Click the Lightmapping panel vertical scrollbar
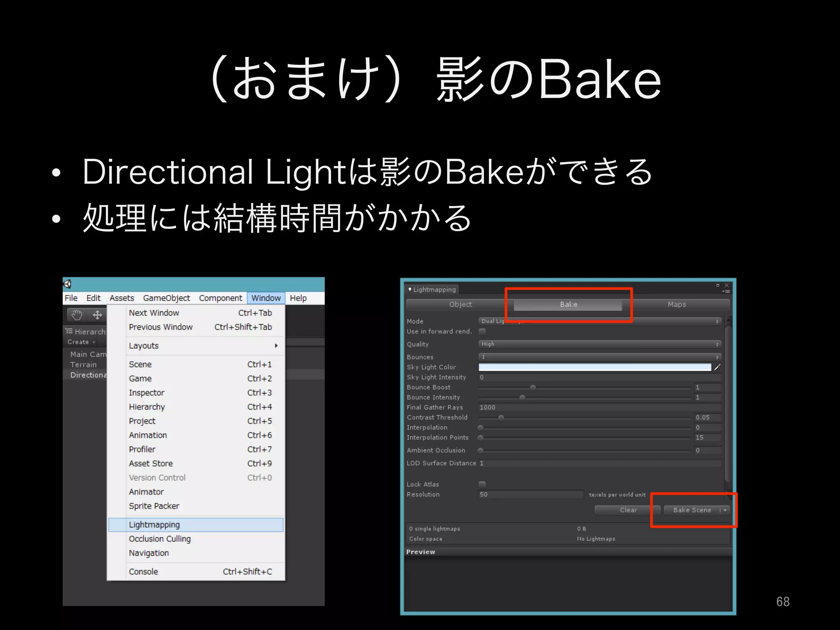 click(728, 404)
